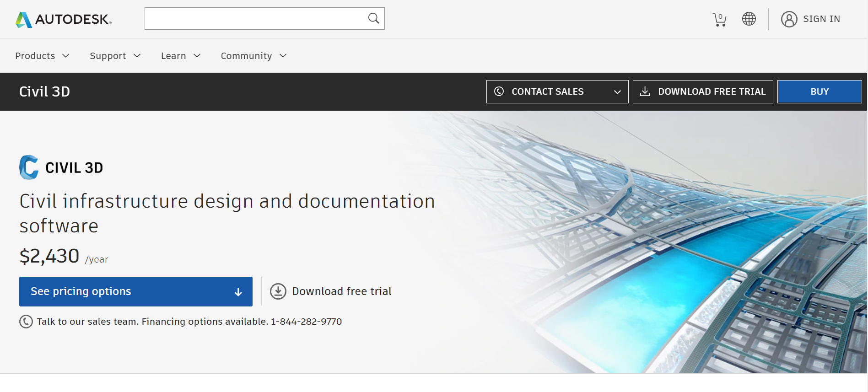Click down arrow in See pricing options
This screenshot has height=392, width=868.
(x=238, y=292)
